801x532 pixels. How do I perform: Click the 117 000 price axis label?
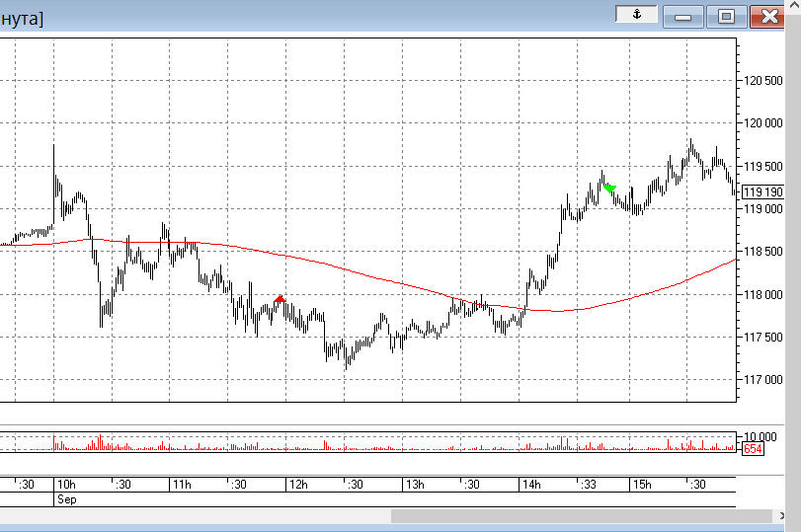point(762,379)
